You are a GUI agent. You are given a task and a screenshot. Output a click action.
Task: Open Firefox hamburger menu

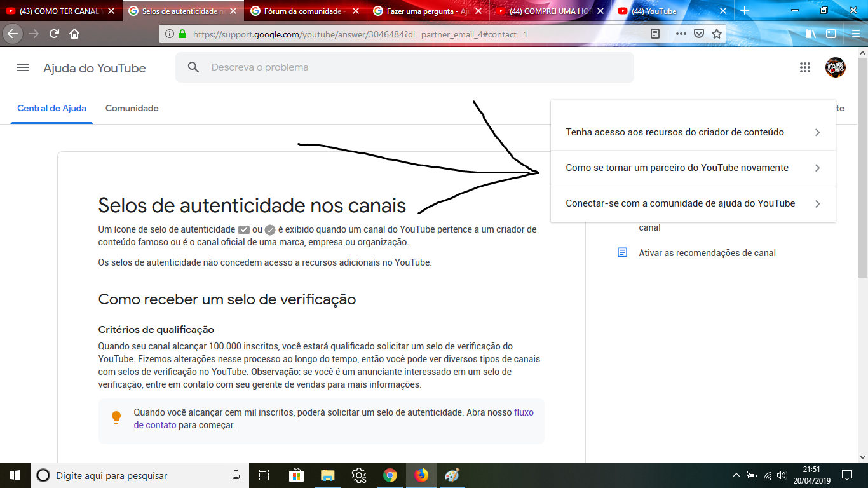[855, 34]
